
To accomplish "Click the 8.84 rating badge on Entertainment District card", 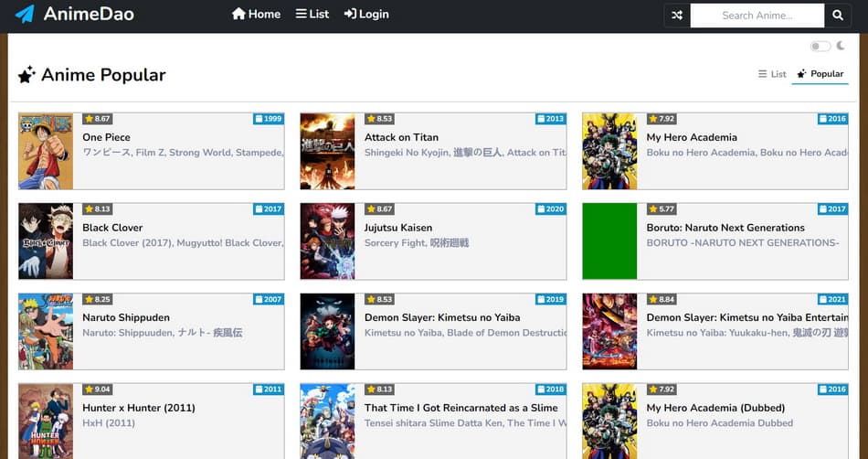I will click(x=662, y=299).
